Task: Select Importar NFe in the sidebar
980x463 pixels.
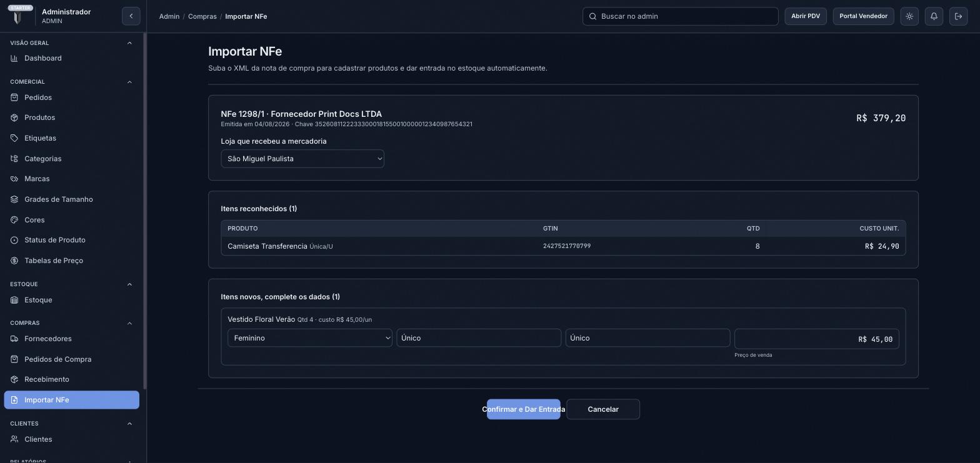Action: click(72, 400)
